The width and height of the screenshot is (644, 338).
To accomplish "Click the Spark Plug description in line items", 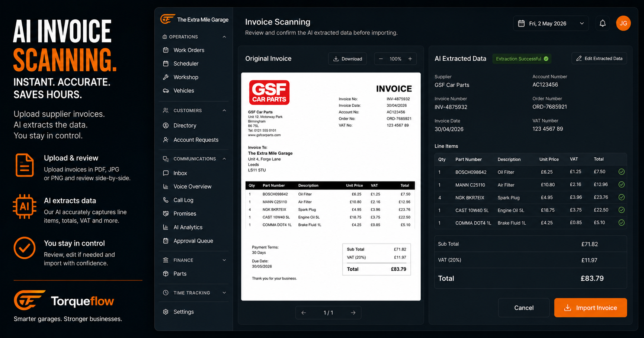I will pos(509,197).
